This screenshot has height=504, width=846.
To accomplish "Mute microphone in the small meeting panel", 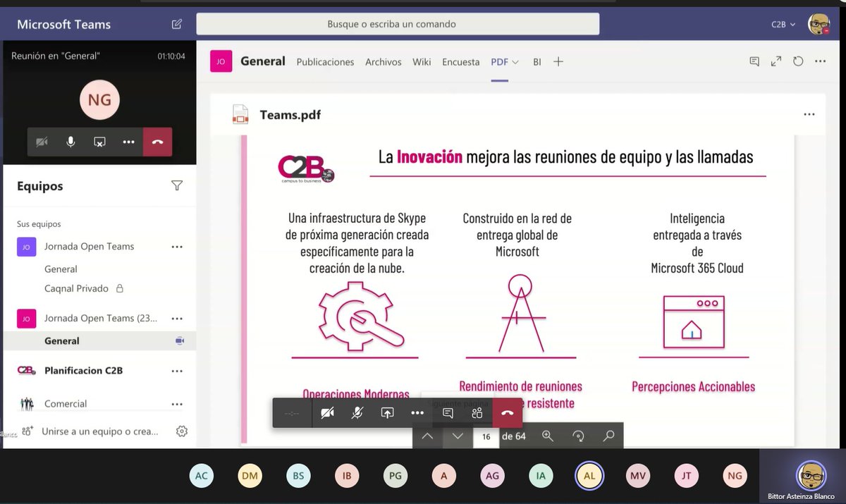I will pyautogui.click(x=70, y=142).
